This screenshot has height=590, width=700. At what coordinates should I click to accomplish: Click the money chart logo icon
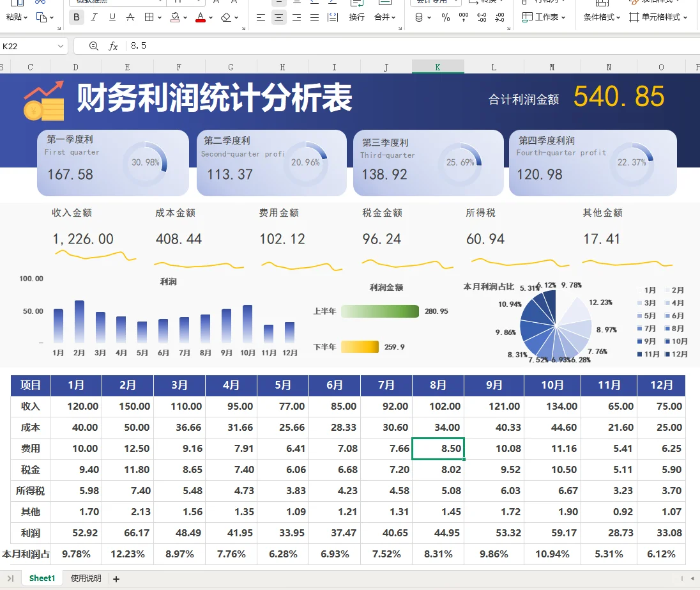click(x=43, y=101)
